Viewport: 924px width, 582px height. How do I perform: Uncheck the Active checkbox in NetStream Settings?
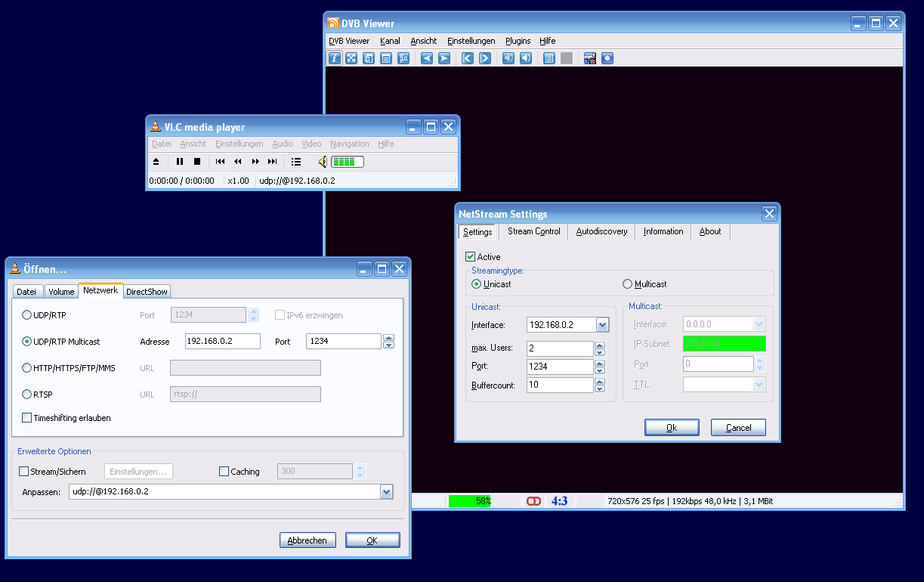click(x=471, y=257)
